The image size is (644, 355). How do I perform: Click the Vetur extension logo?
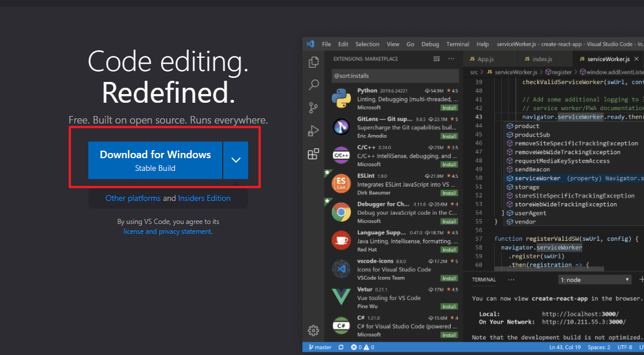[341, 297]
